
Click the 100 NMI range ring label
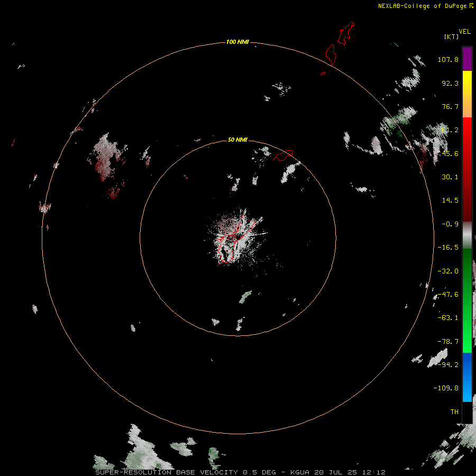pos(237,42)
